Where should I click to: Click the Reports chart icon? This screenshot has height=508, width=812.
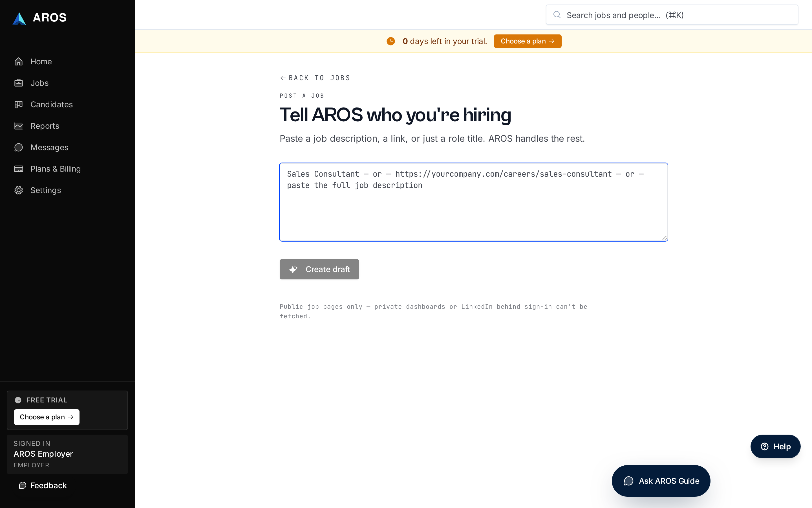tap(18, 126)
